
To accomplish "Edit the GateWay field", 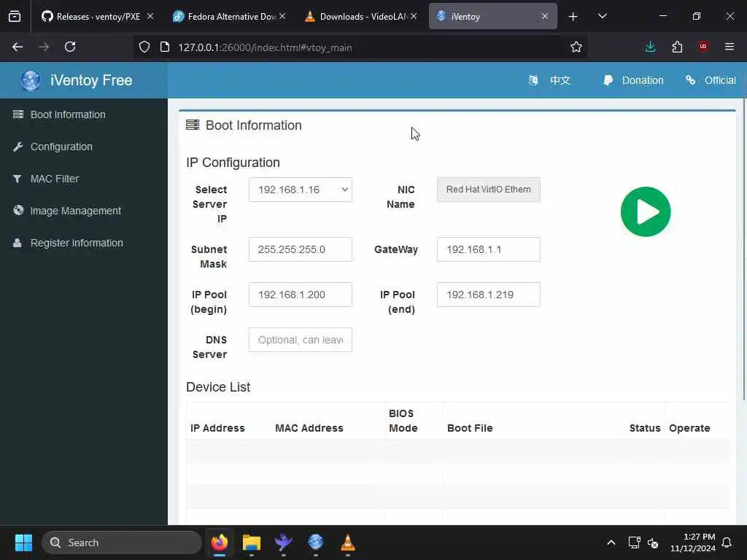I will click(x=488, y=249).
